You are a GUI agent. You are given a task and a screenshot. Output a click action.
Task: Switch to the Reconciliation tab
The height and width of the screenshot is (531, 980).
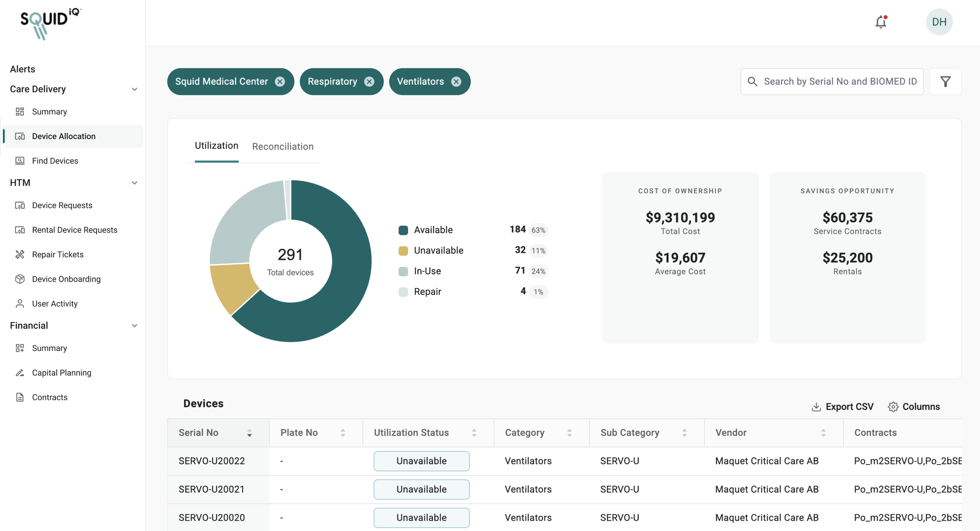tap(283, 147)
